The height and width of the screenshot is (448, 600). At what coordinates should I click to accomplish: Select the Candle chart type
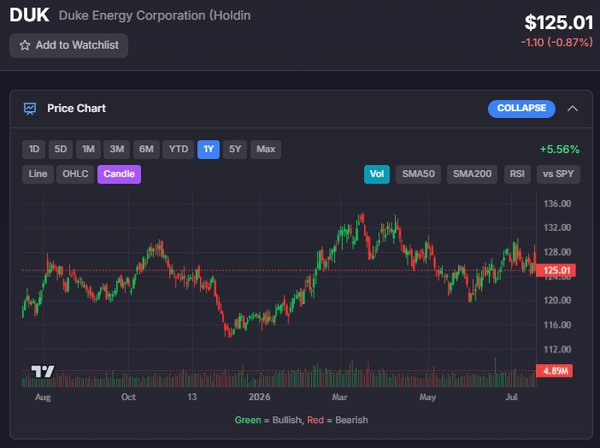point(119,174)
